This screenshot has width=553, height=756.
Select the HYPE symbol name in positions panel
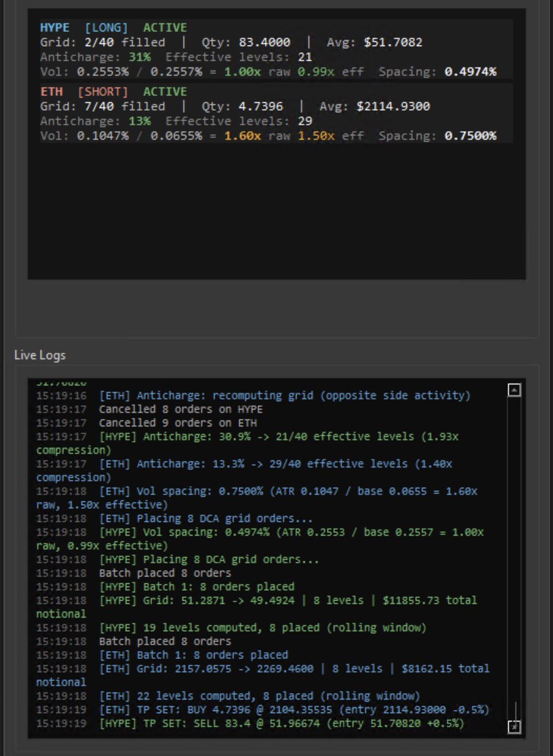[55, 28]
